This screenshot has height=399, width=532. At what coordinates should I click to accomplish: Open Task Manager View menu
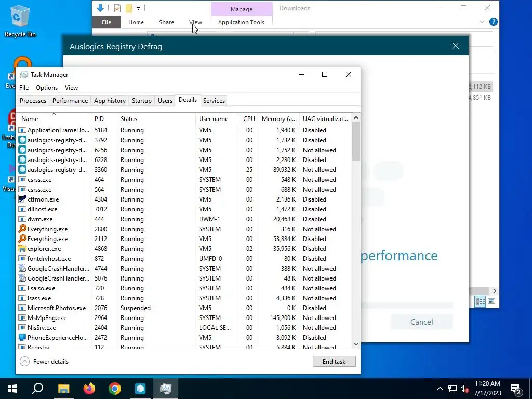click(71, 87)
